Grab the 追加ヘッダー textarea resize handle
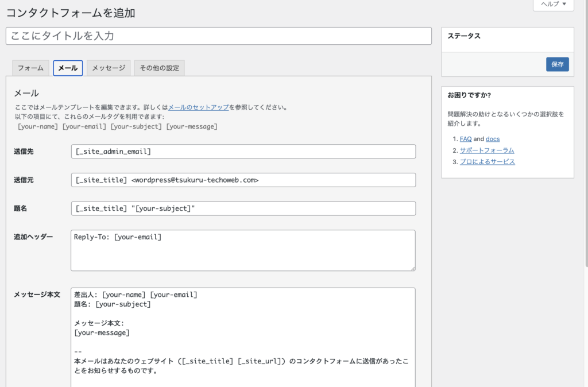The image size is (588, 387). (412, 267)
